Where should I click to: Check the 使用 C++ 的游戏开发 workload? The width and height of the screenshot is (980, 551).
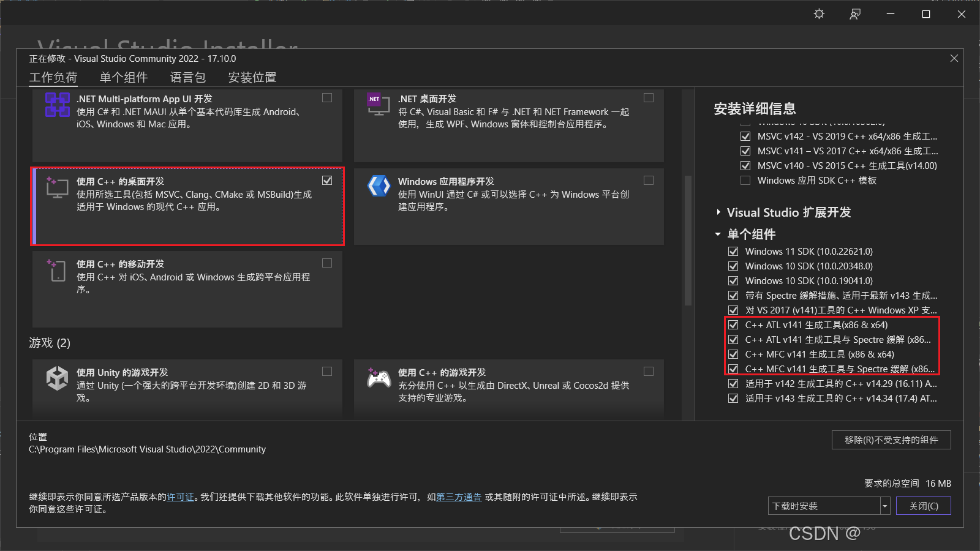coord(649,371)
